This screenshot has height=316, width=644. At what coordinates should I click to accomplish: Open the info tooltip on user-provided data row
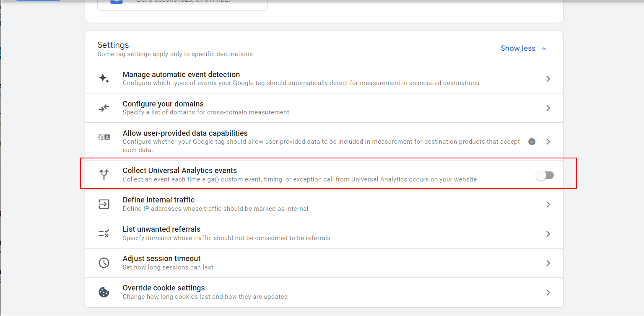click(x=532, y=142)
